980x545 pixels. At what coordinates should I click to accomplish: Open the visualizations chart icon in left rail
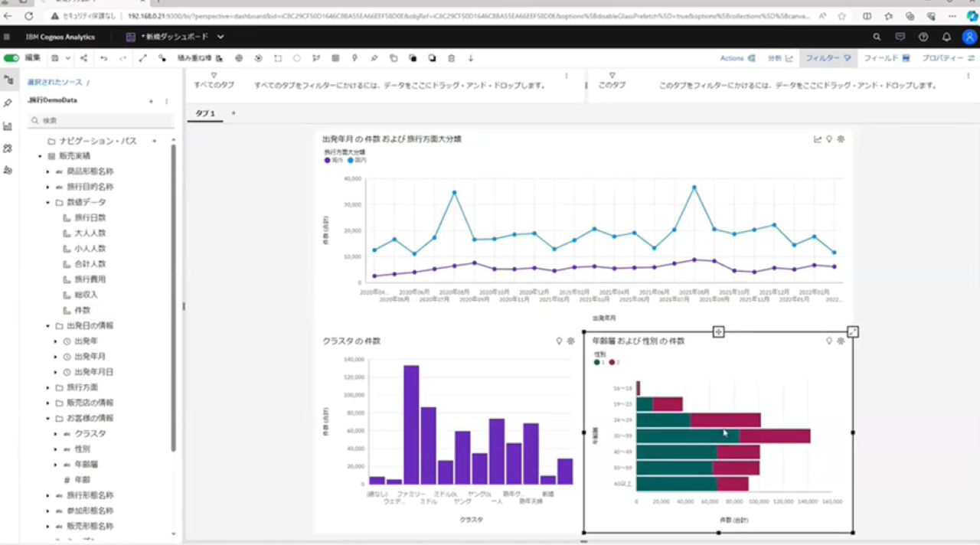8,126
